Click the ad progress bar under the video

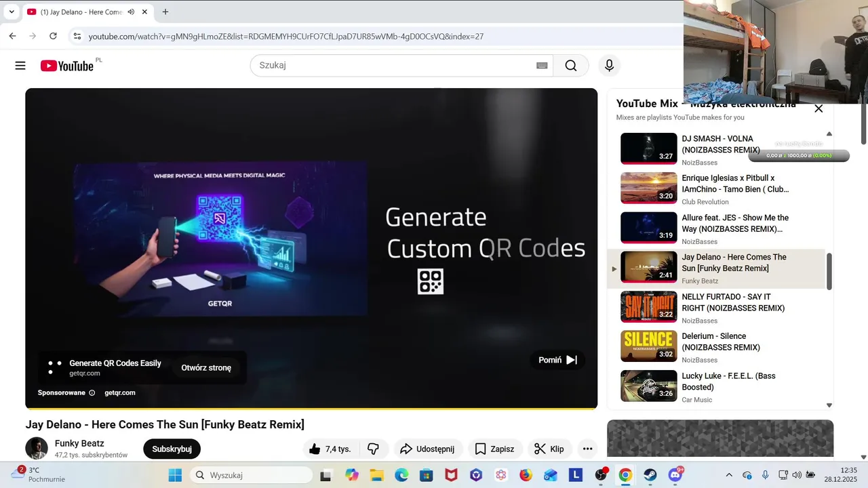pos(311,409)
